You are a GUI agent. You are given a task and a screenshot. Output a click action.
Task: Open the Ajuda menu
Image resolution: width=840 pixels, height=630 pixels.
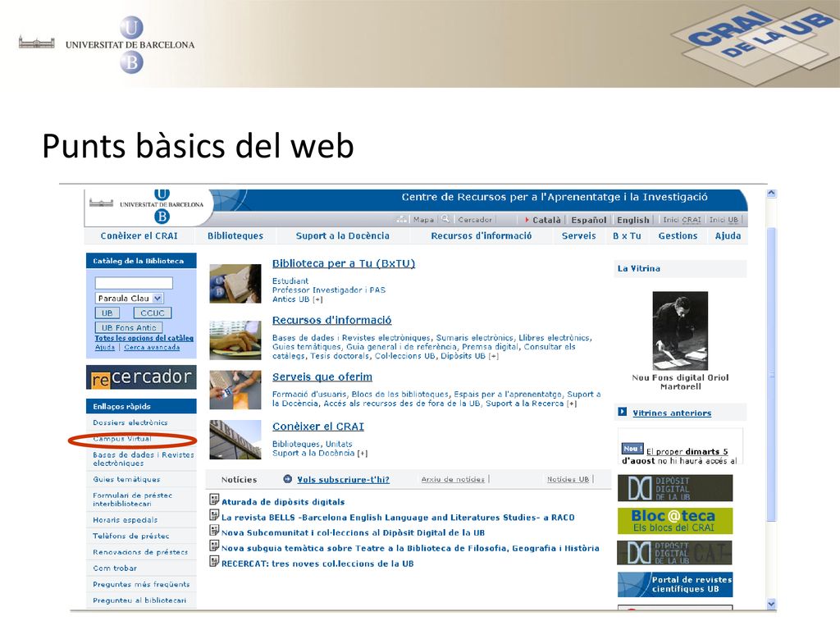(x=728, y=235)
